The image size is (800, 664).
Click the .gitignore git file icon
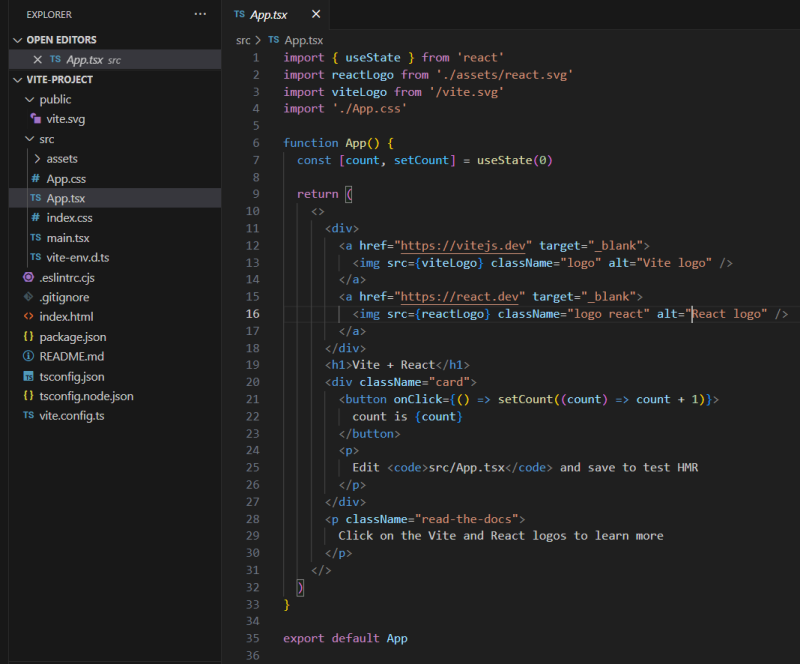click(x=29, y=297)
